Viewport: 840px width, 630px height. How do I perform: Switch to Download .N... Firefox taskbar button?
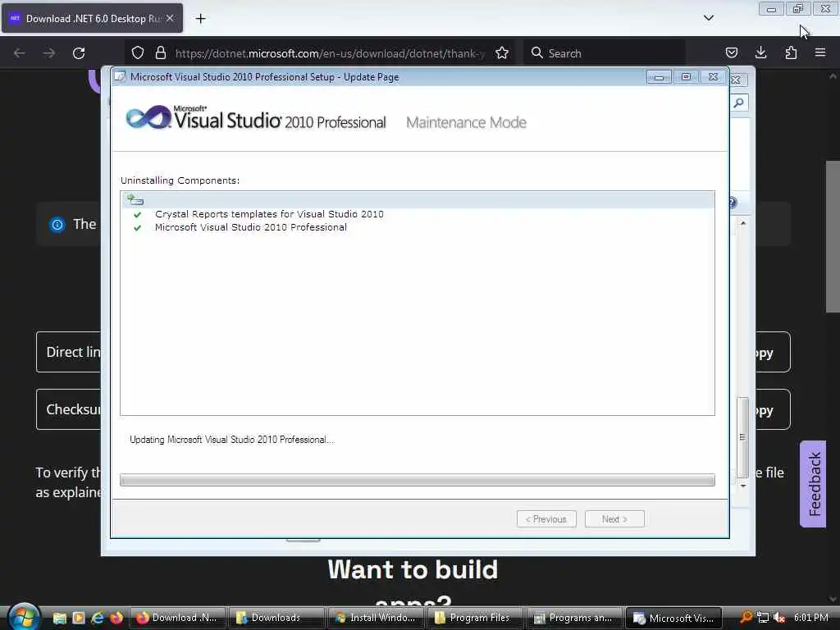click(x=178, y=618)
